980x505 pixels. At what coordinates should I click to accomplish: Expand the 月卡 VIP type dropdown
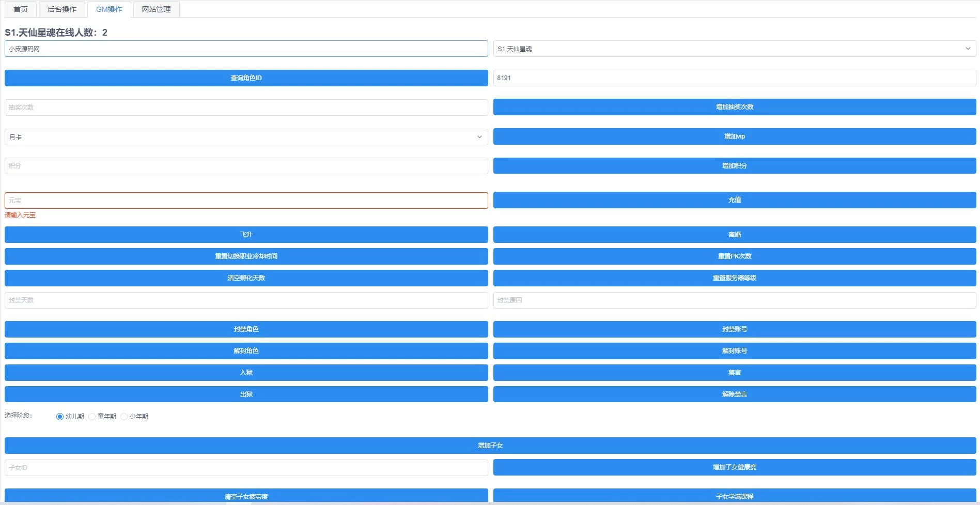(246, 137)
